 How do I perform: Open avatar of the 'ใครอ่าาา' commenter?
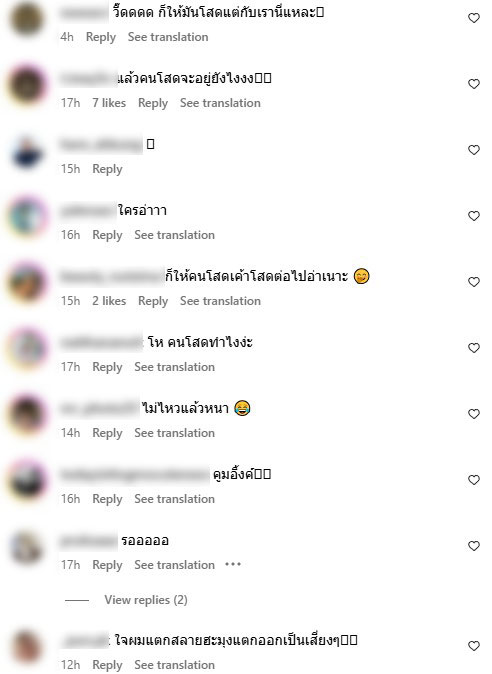point(27,216)
